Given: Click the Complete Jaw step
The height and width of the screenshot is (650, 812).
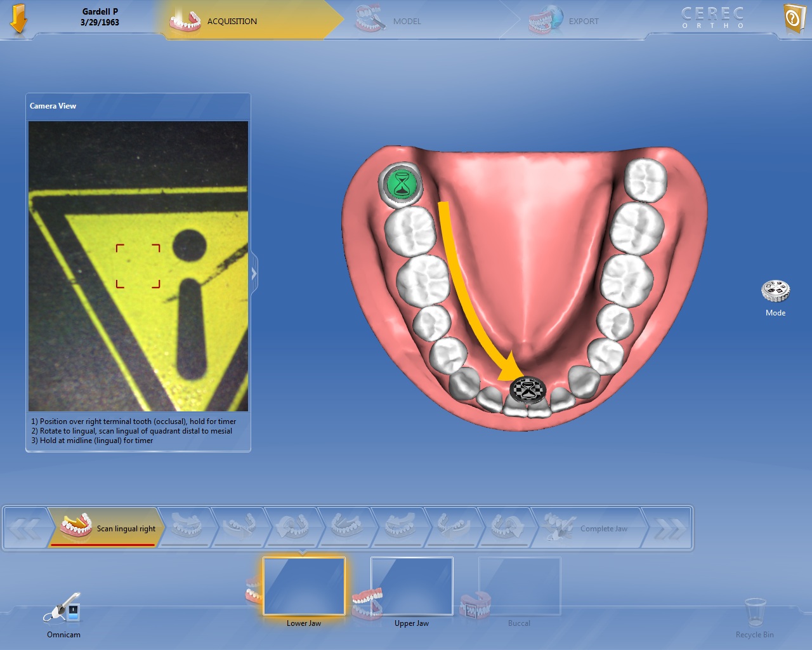Looking at the screenshot, I should [590, 528].
